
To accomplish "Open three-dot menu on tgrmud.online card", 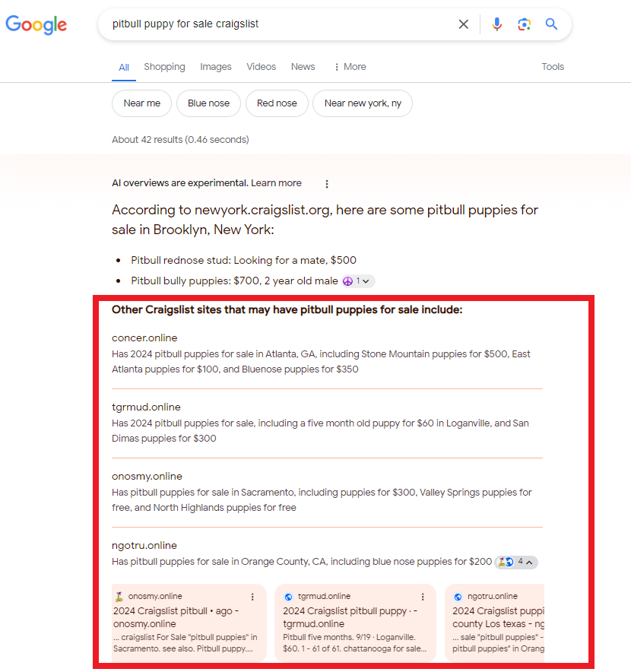I will click(x=423, y=597).
